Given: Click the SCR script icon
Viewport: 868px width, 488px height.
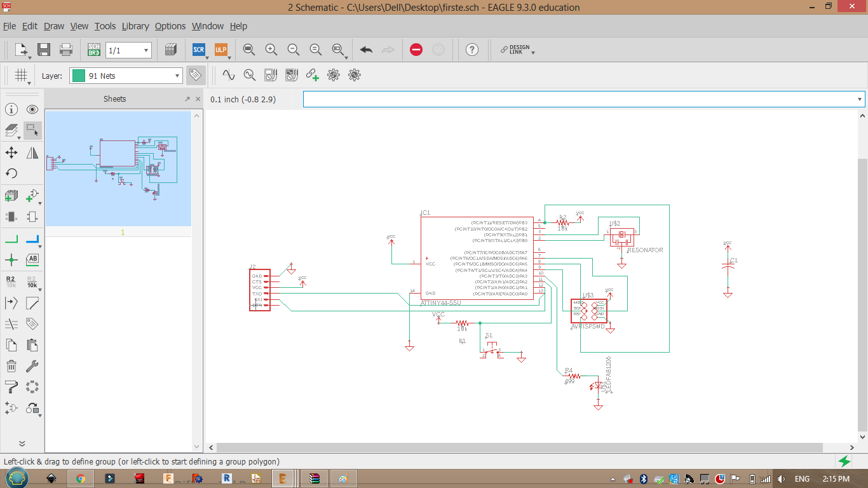Looking at the screenshot, I should pos(199,50).
